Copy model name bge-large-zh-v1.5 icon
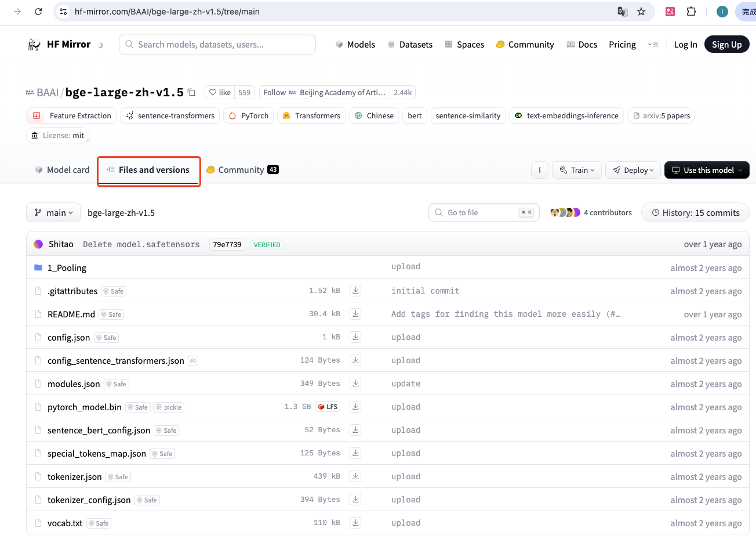 (191, 92)
